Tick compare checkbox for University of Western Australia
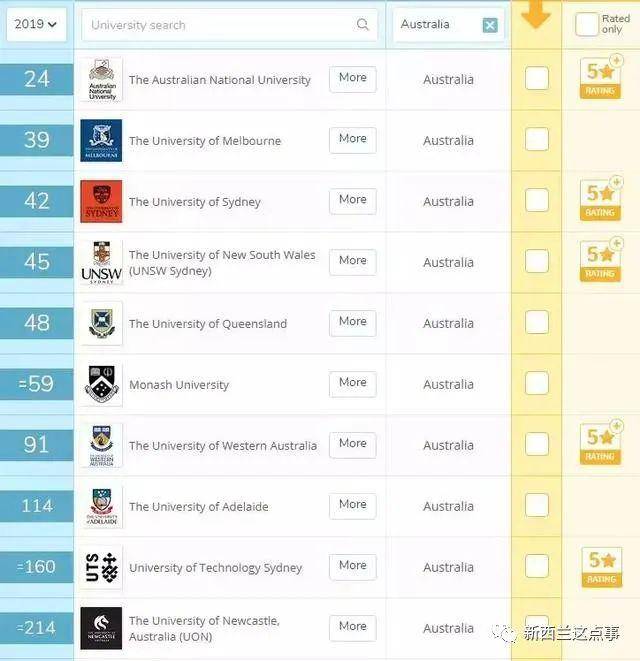640x661 pixels. [x=537, y=444]
